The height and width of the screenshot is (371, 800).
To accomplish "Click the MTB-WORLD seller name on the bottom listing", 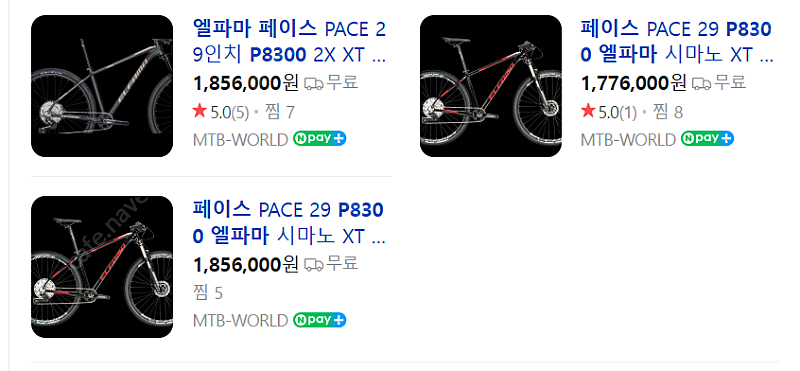I will click(241, 321).
